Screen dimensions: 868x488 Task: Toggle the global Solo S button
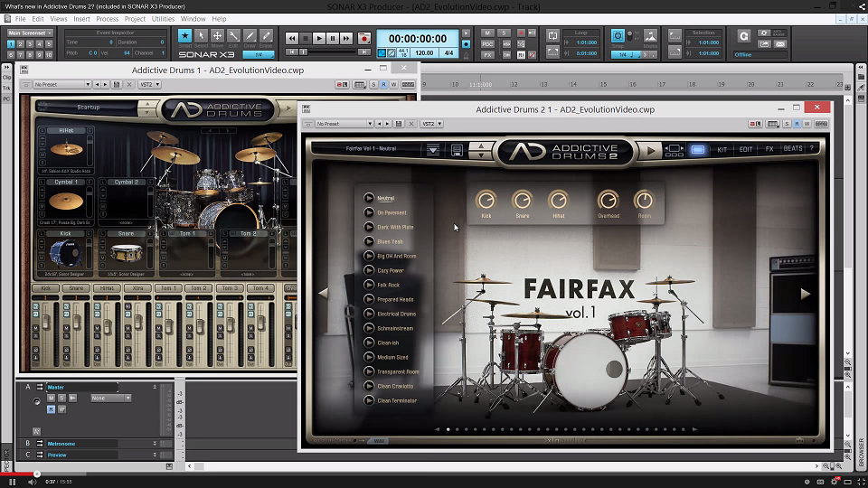click(504, 33)
